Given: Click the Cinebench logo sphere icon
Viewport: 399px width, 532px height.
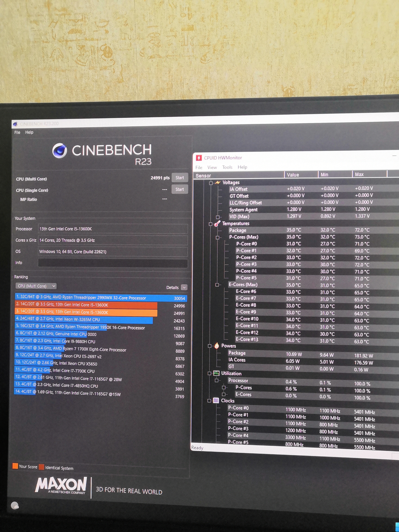Looking at the screenshot, I should point(60,151).
